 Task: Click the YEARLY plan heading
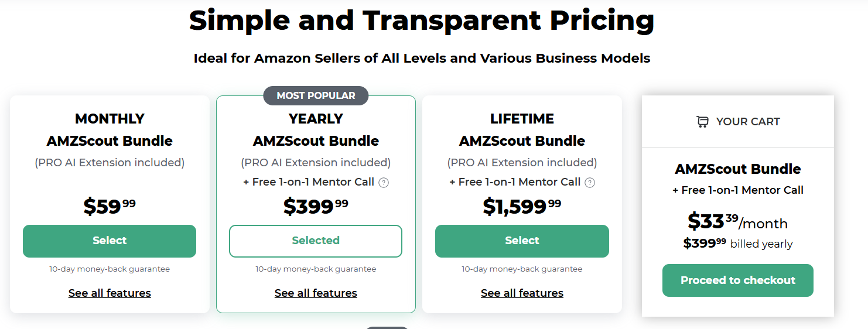(x=316, y=119)
